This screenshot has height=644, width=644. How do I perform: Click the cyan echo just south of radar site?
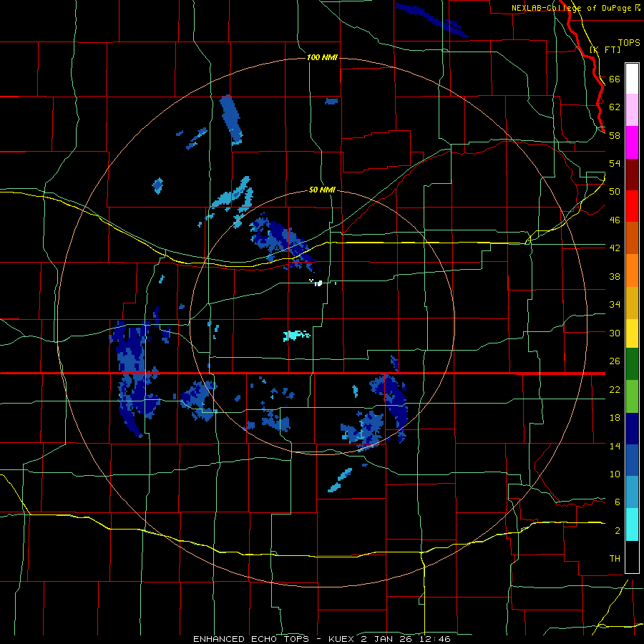(296, 336)
